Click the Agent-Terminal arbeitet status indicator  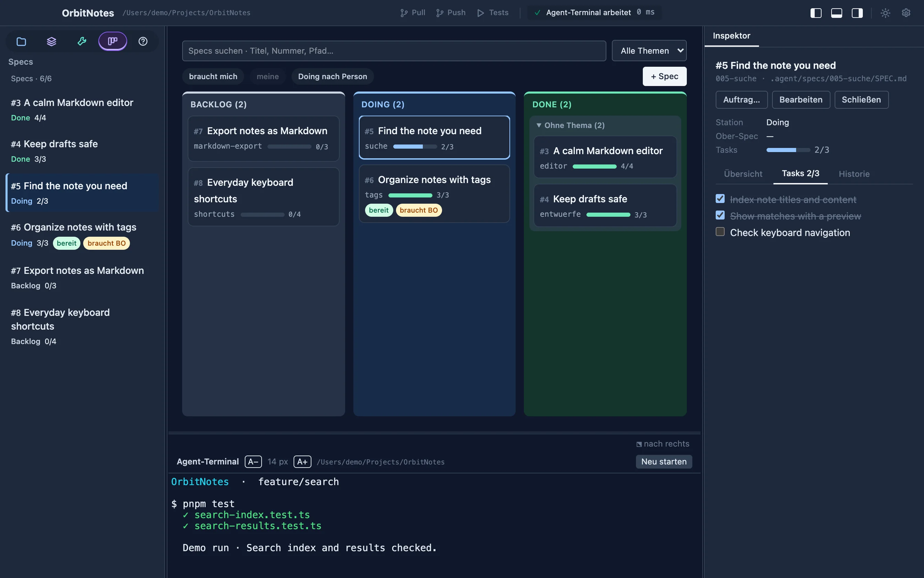594,13
